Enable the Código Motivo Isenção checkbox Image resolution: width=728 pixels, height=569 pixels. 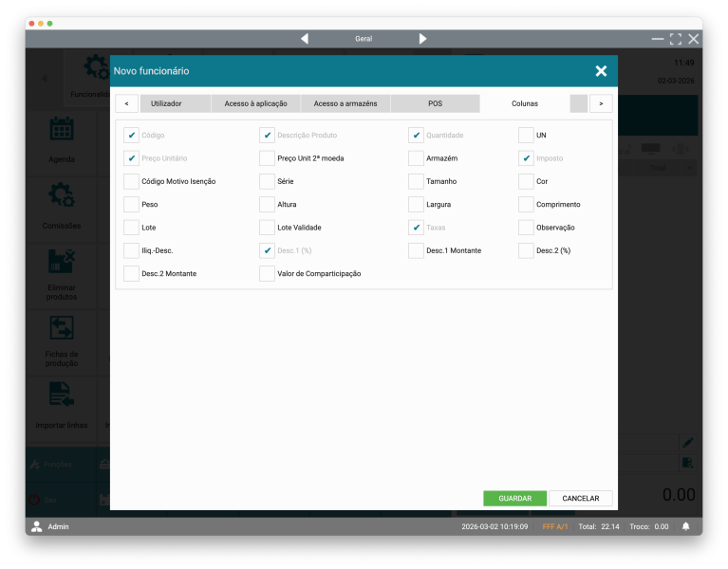coord(131,181)
